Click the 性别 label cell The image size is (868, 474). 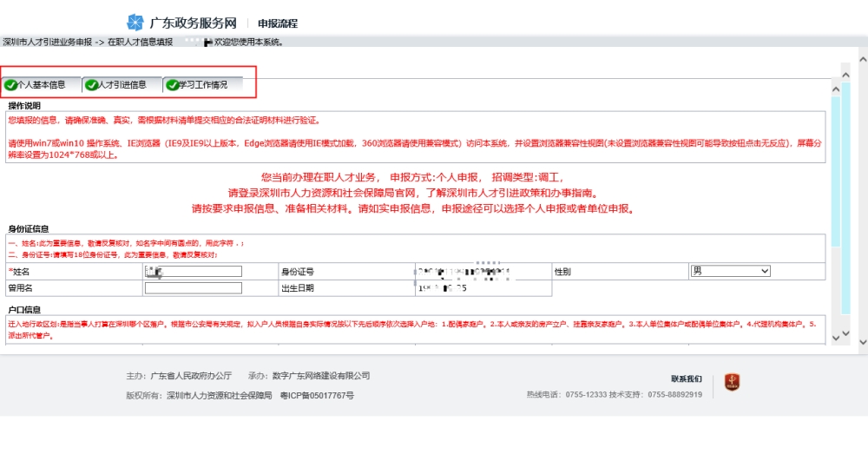pos(620,272)
